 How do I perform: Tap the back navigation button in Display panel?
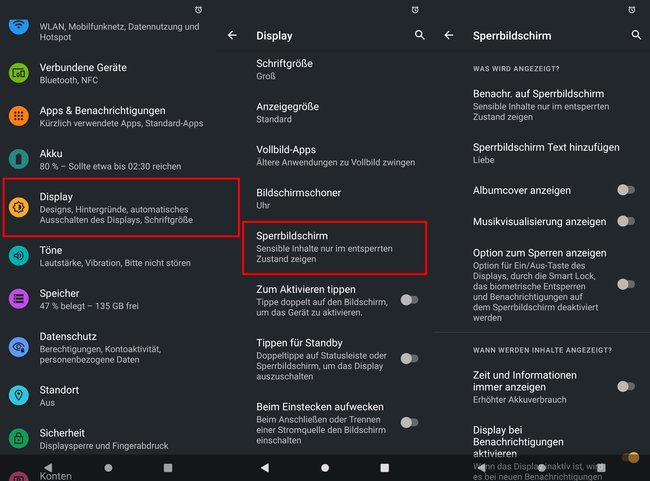(x=265, y=468)
